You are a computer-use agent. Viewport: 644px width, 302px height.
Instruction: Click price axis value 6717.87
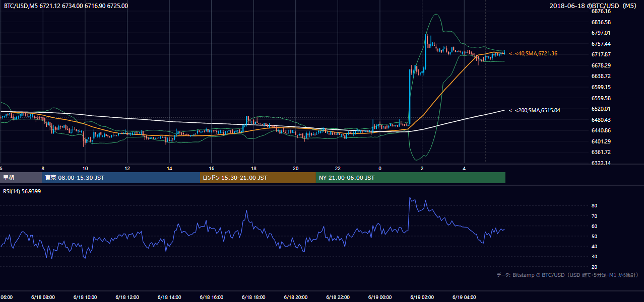[601, 54]
